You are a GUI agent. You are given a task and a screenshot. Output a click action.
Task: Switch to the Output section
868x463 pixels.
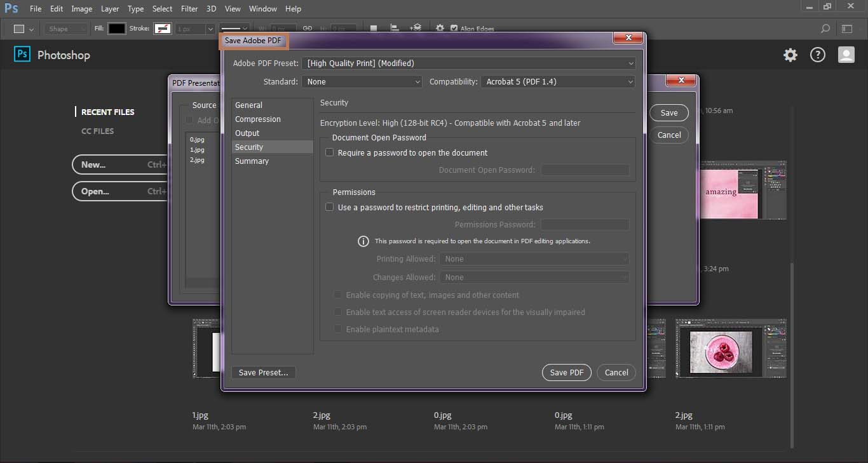tap(273, 133)
